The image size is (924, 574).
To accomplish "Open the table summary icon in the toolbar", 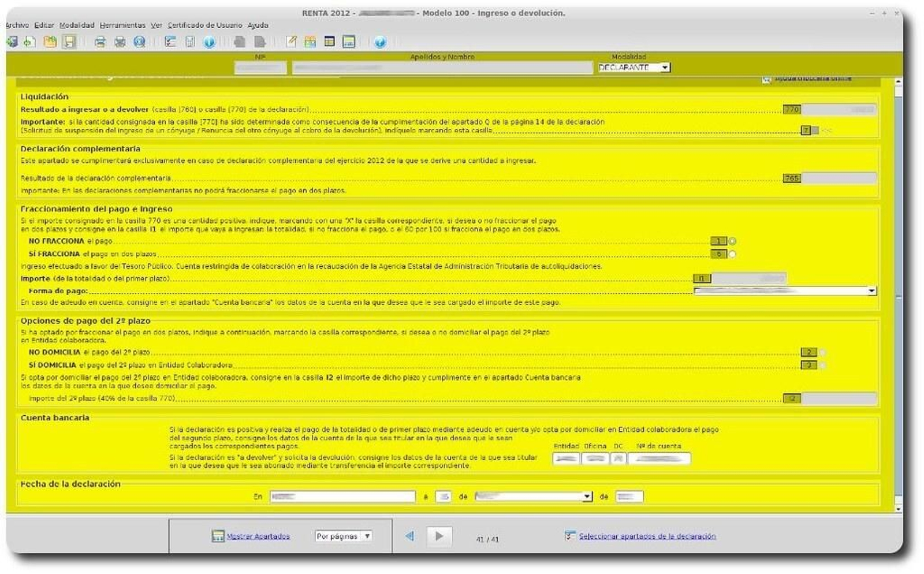I will [330, 42].
